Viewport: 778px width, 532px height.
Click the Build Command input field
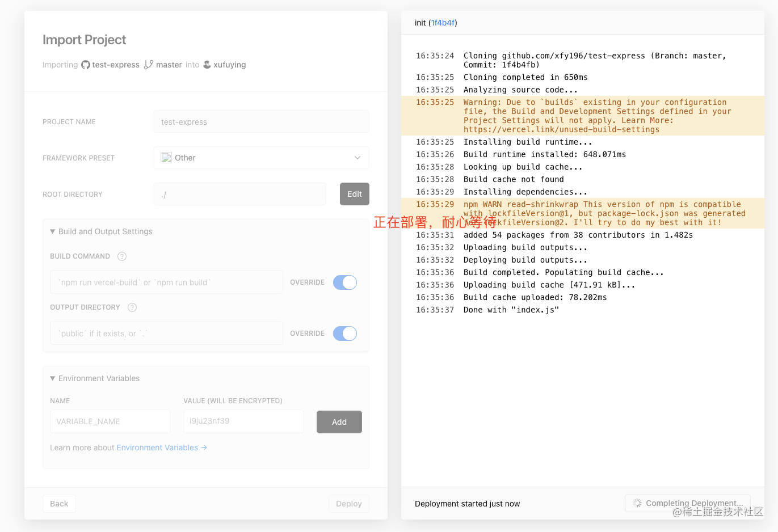coord(166,282)
